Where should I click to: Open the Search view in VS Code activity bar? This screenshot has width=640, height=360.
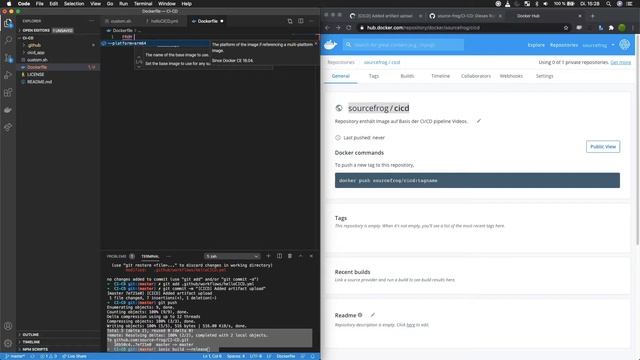[8, 40]
